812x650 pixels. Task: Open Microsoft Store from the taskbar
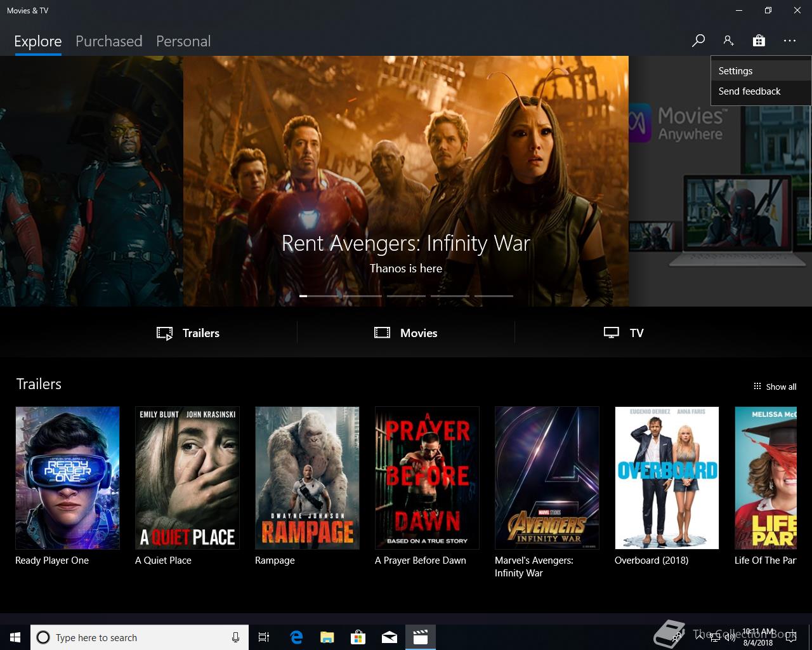click(x=358, y=637)
